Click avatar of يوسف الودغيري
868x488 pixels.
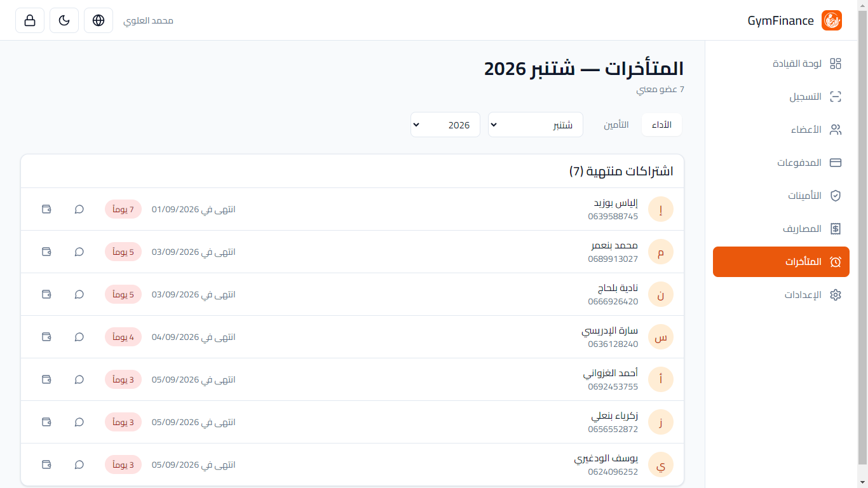coord(661,464)
